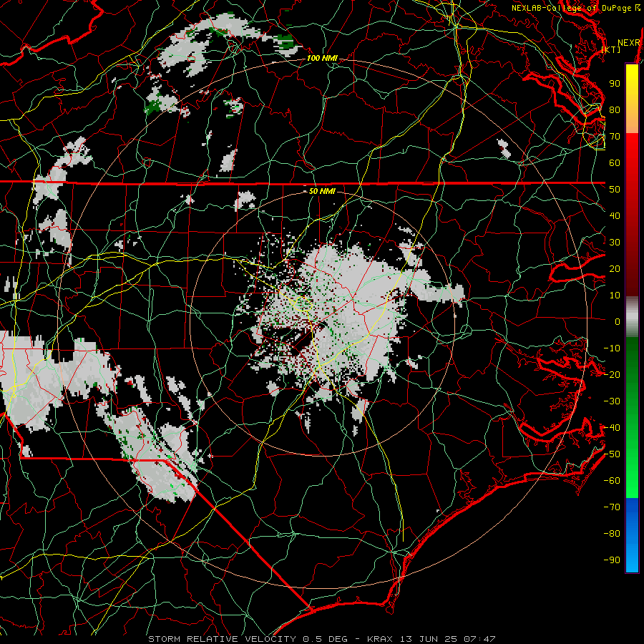Click the 40 value on the velocity scale
644x644 pixels.
point(615,216)
